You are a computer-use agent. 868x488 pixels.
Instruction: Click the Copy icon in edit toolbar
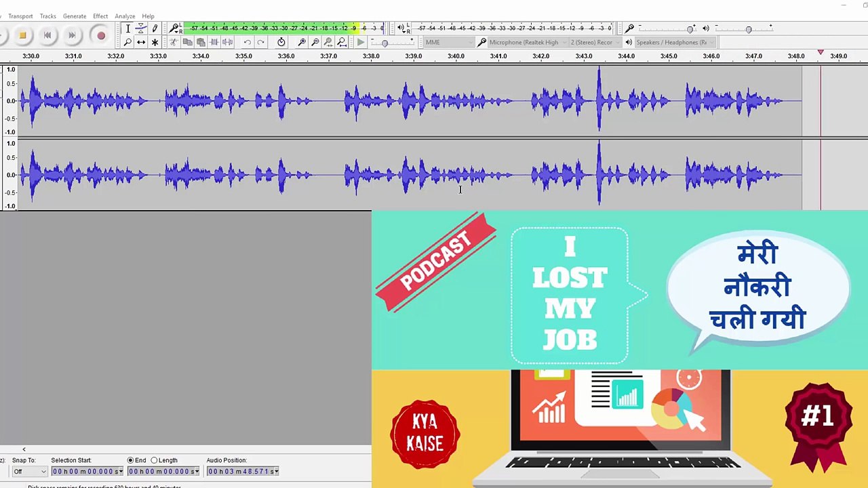click(187, 42)
